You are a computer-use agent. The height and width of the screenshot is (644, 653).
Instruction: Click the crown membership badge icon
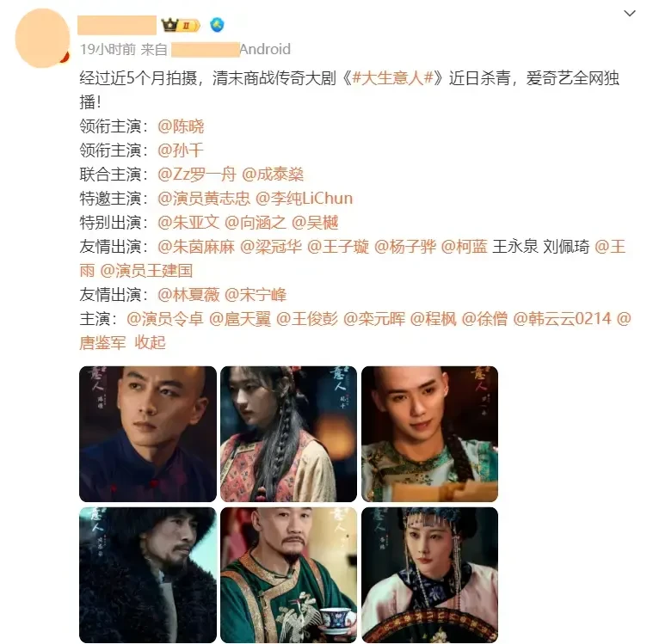point(181,26)
